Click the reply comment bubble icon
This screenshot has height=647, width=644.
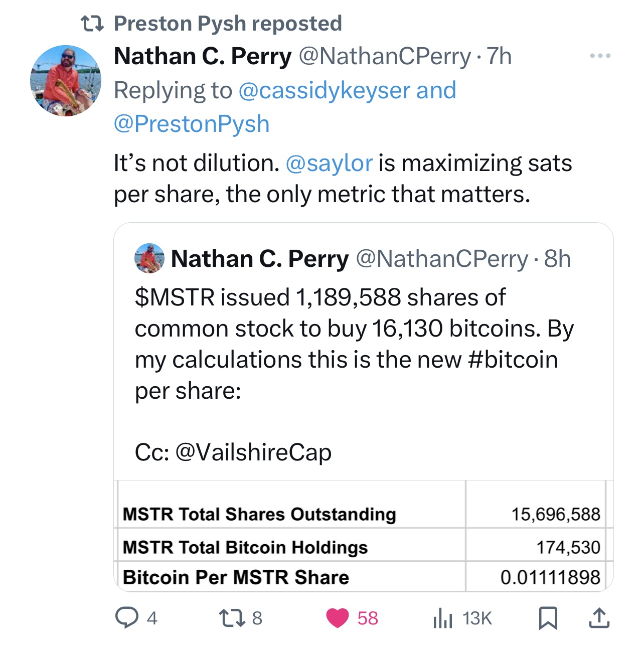click(127, 618)
